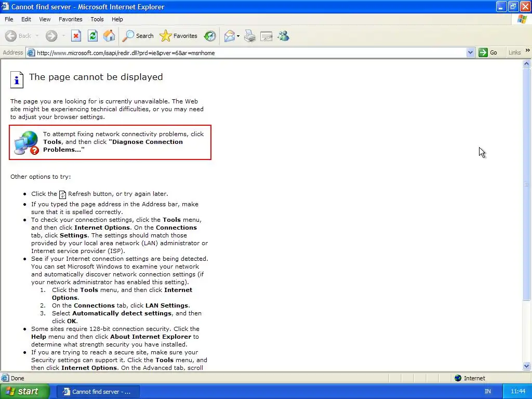Click the Print toolbar icon
Viewport: 532px width, 399px height.
point(250,36)
